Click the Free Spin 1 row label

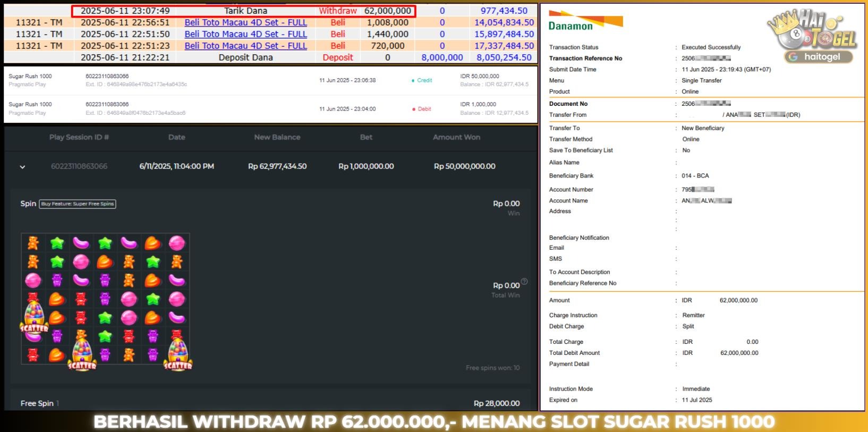[x=39, y=403]
